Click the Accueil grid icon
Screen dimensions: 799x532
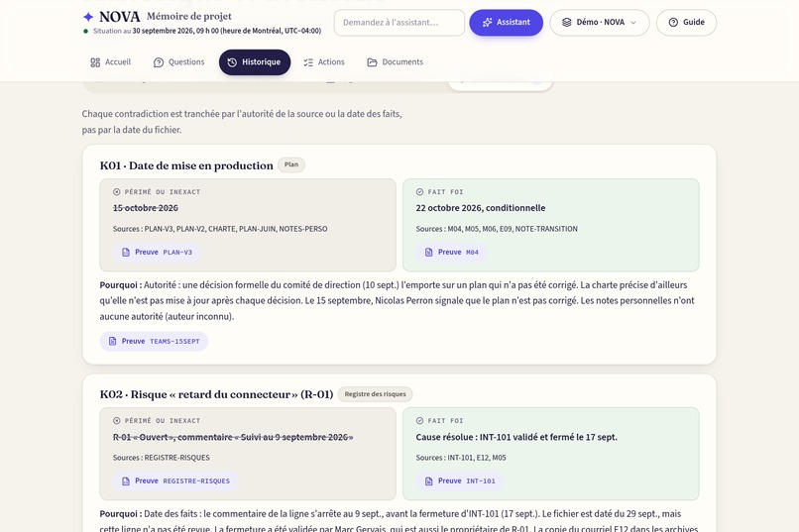(95, 62)
